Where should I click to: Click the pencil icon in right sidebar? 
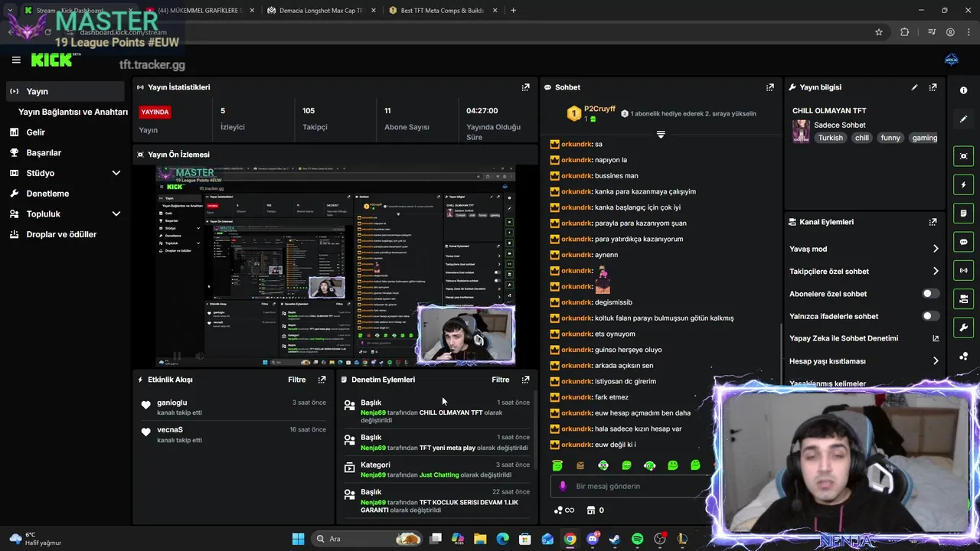(x=963, y=119)
